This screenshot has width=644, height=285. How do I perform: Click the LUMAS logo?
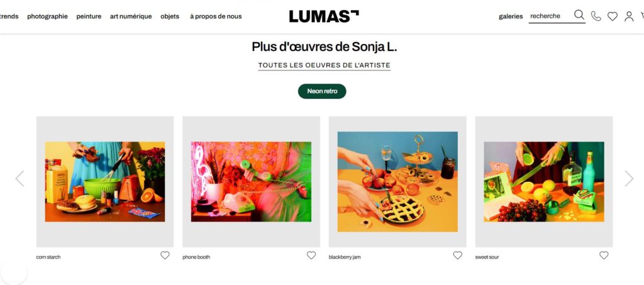[x=324, y=16]
